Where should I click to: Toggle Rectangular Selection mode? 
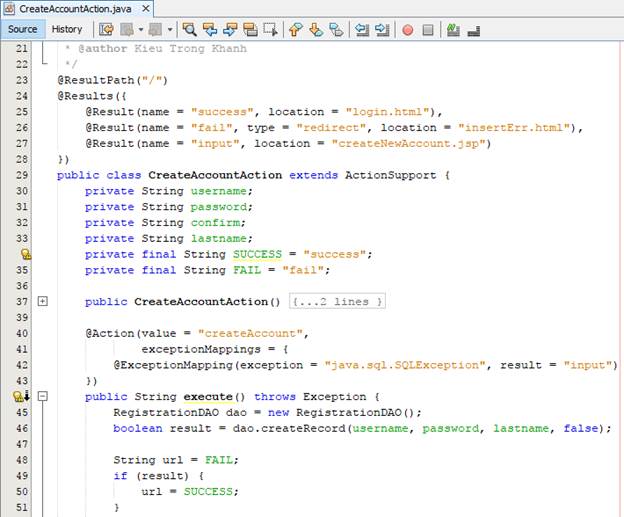(x=271, y=29)
